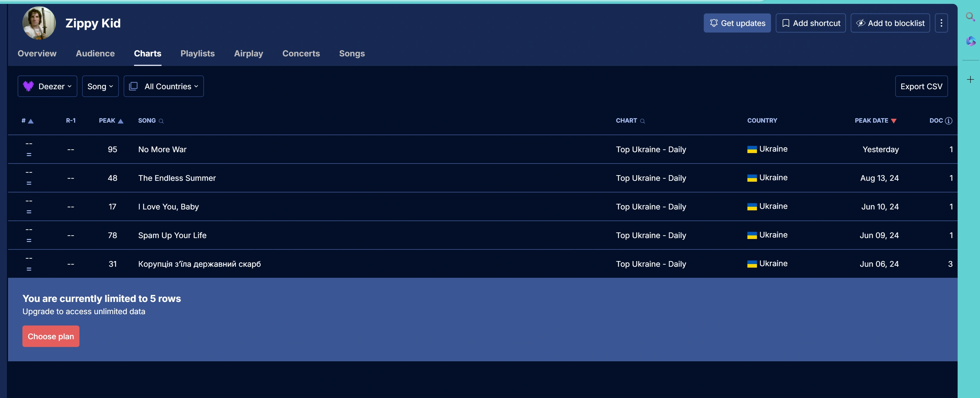Toggle Add to blocklist for this artist

click(890, 23)
